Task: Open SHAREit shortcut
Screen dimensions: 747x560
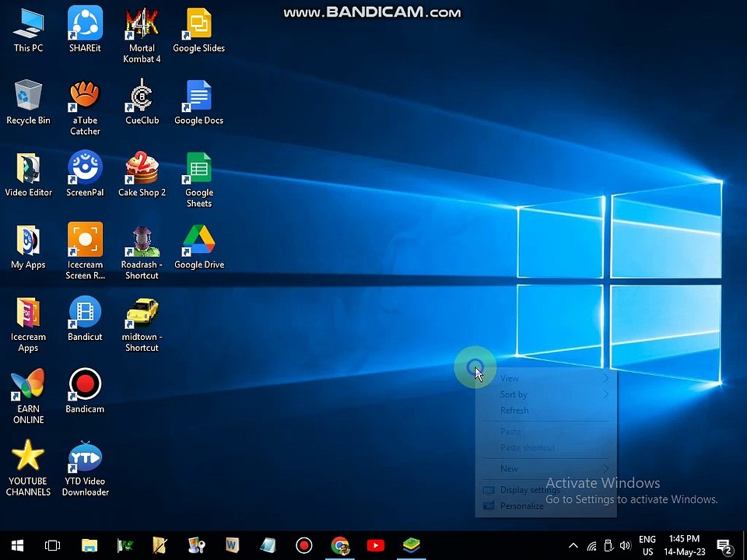Action: click(x=85, y=30)
